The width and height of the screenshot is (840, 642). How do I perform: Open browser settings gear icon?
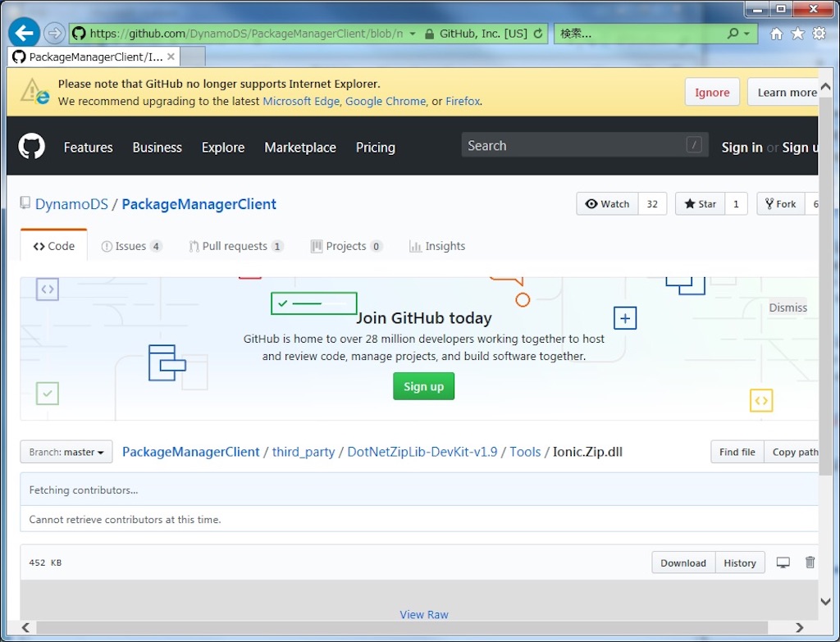coord(819,34)
